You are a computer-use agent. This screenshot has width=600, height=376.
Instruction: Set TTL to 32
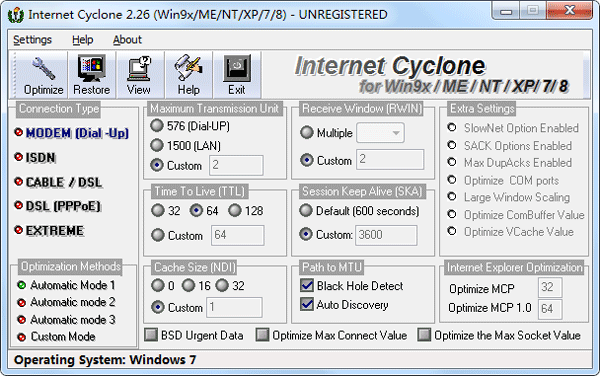tap(158, 210)
